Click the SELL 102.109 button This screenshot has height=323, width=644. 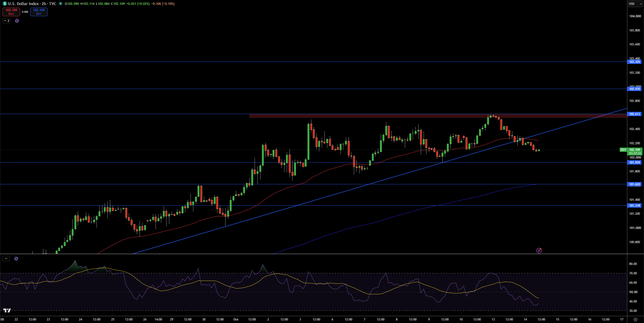pyautogui.click(x=11, y=12)
